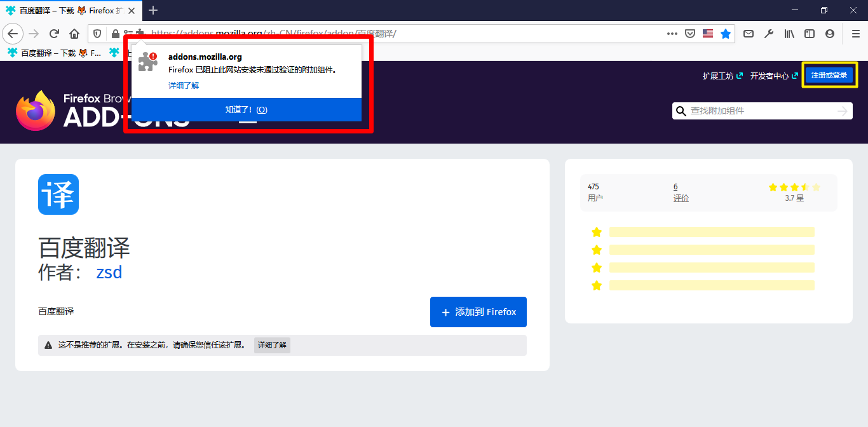The height and width of the screenshot is (427, 868).
Task: Click 添加到 Firefox button
Action: pyautogui.click(x=478, y=312)
